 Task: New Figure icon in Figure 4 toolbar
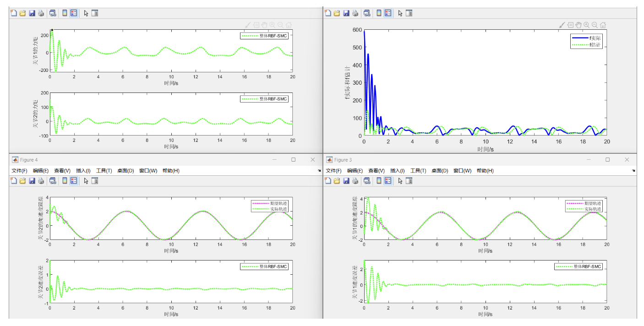tap(13, 181)
